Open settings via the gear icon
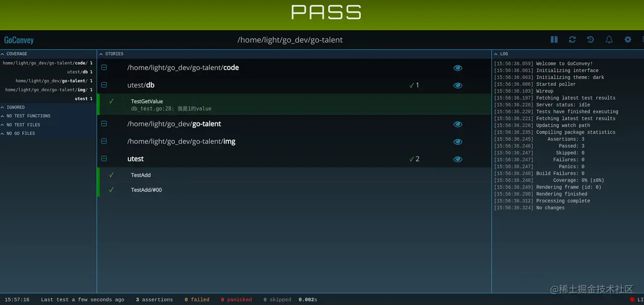The width and height of the screenshot is (644, 305). pyautogui.click(x=628, y=39)
